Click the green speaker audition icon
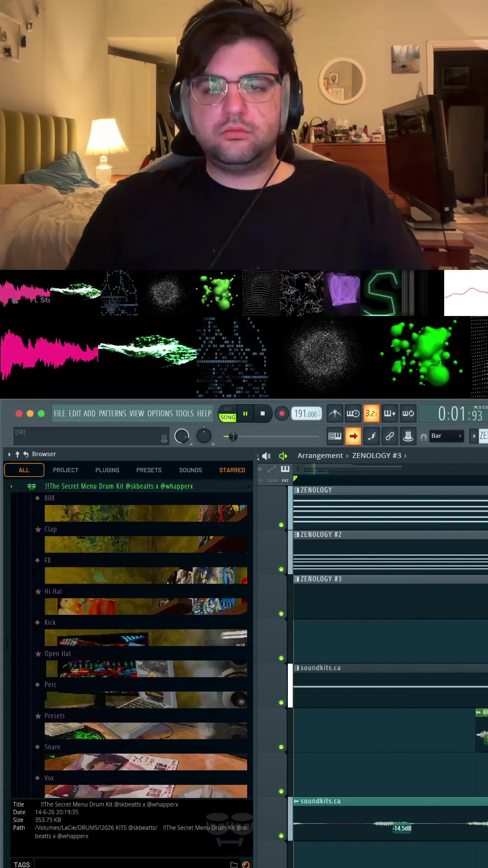Screen dimensions: 488x868 (283, 456)
